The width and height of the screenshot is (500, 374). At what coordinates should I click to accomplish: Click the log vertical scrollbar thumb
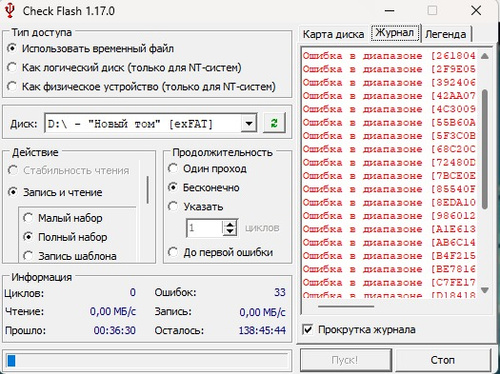(x=485, y=149)
